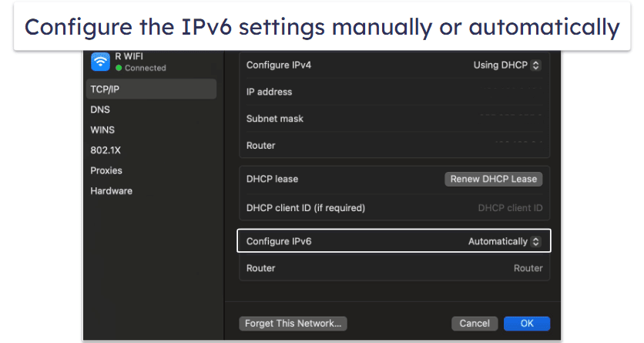Click the IPv4 Router value field

518,146
